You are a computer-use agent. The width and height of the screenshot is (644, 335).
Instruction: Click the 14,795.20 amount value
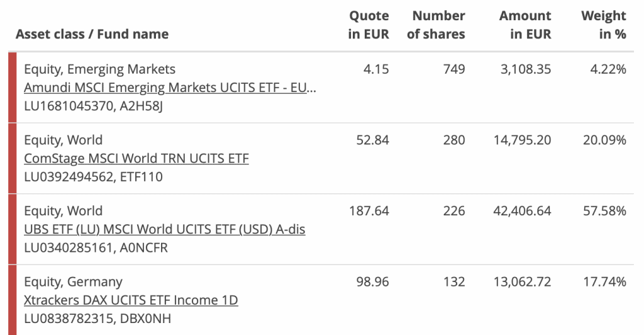click(x=522, y=140)
